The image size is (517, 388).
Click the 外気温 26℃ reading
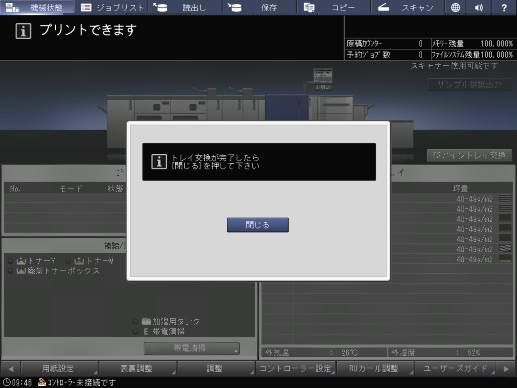point(323,353)
